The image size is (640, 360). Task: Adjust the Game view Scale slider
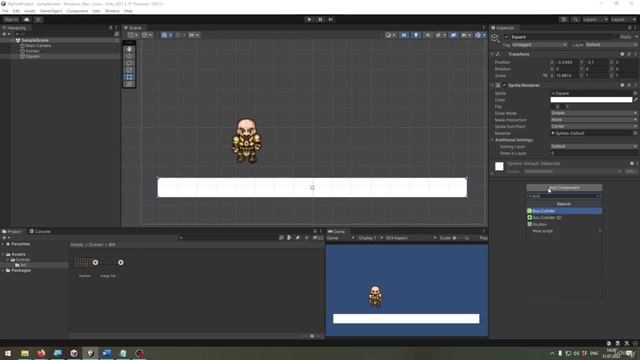458,238
